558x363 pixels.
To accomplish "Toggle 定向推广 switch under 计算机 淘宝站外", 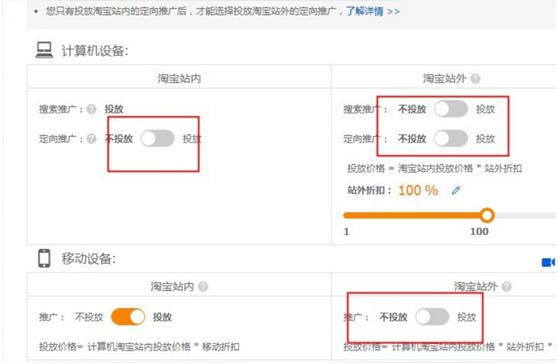I will pos(451,138).
